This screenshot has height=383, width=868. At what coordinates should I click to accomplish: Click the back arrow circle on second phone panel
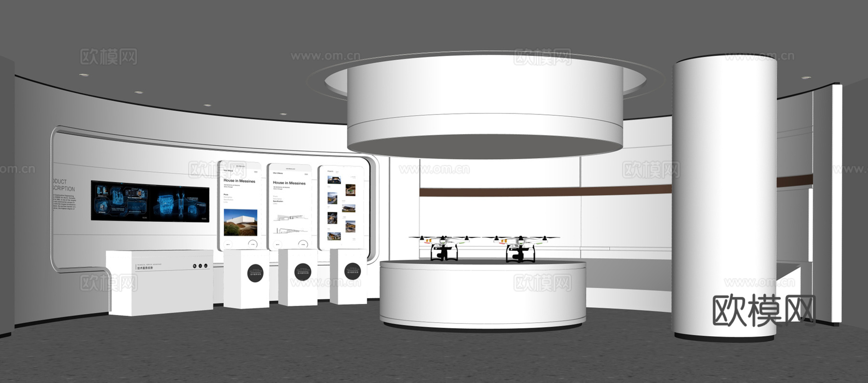[277, 245]
